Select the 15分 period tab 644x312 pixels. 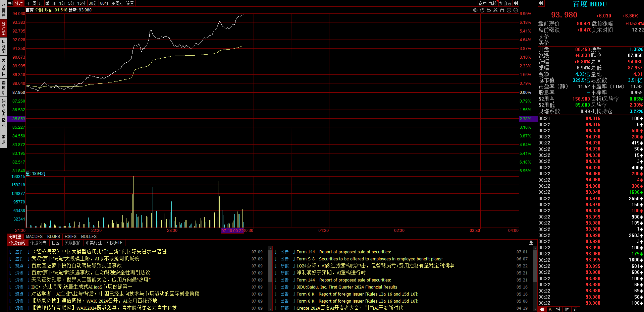pyautogui.click(x=82, y=3)
